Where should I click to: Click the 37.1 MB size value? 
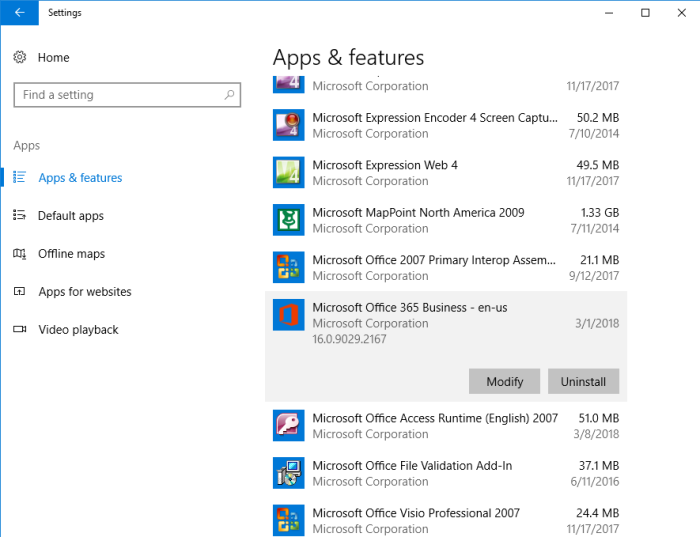click(599, 466)
